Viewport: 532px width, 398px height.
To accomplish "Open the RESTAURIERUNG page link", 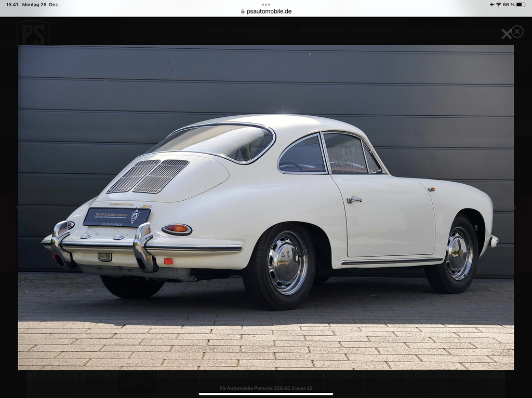I will pyautogui.click(x=321, y=32).
